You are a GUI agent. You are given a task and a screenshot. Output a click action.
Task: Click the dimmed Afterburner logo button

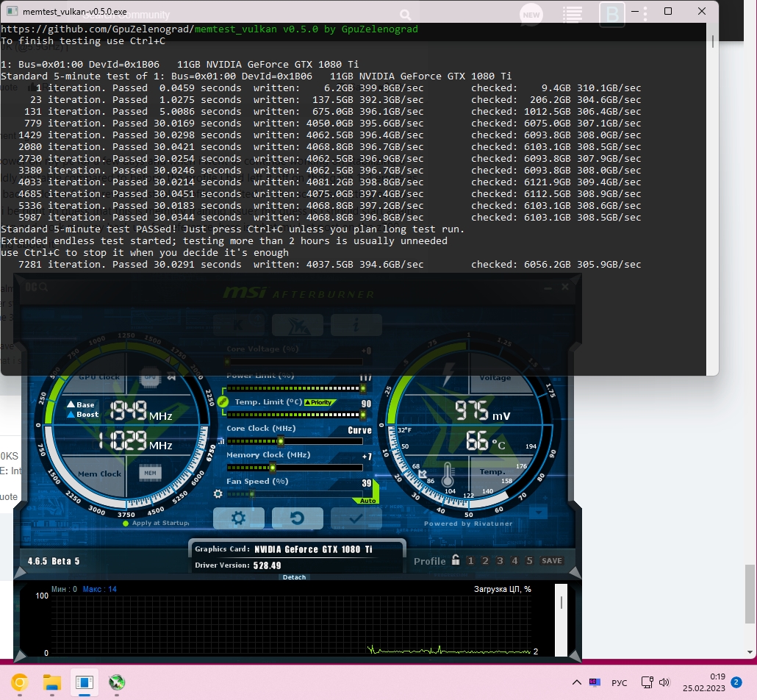click(298, 325)
